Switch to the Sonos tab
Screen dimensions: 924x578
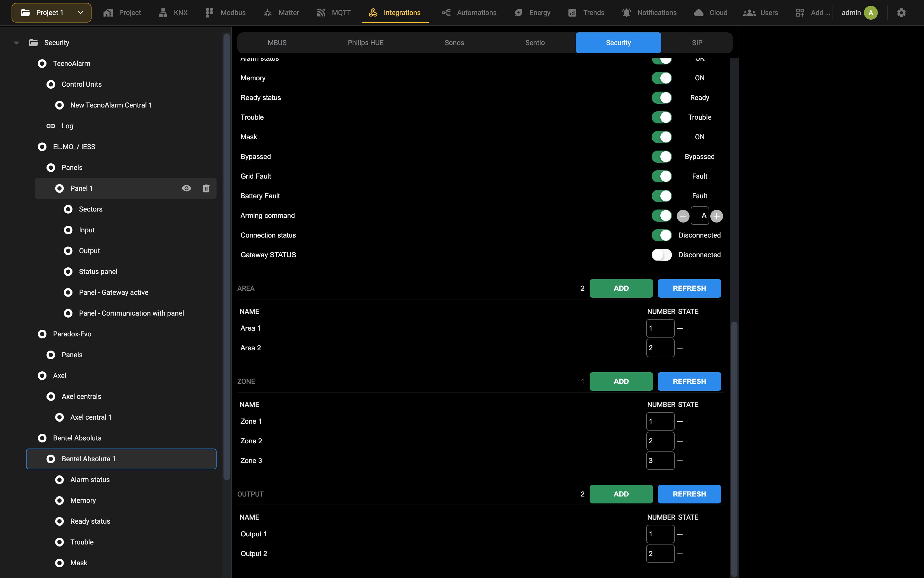click(454, 42)
